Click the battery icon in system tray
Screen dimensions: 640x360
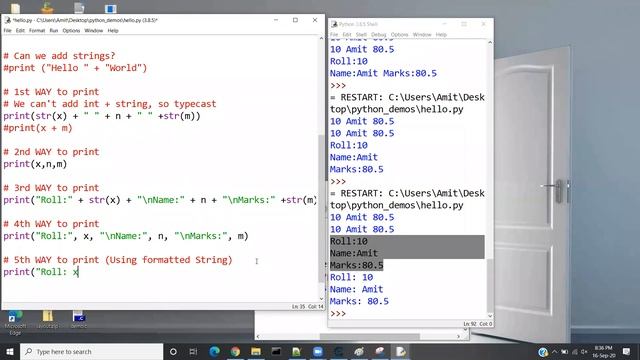click(564, 351)
